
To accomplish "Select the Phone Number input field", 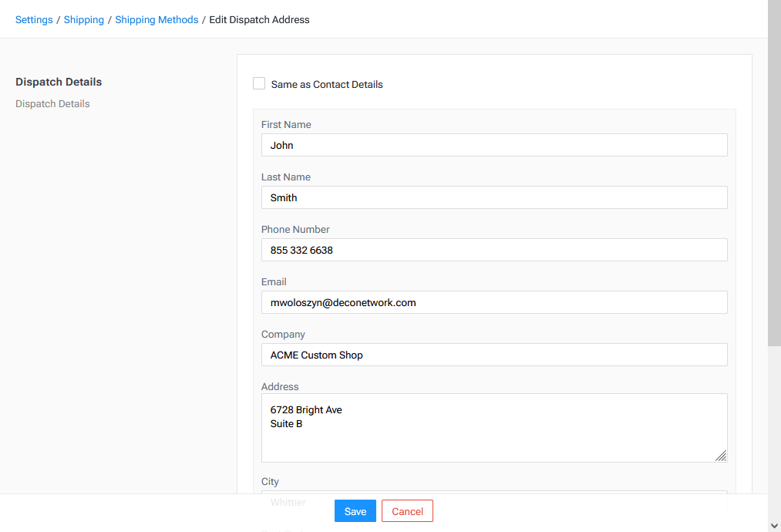I will pyautogui.click(x=493, y=250).
